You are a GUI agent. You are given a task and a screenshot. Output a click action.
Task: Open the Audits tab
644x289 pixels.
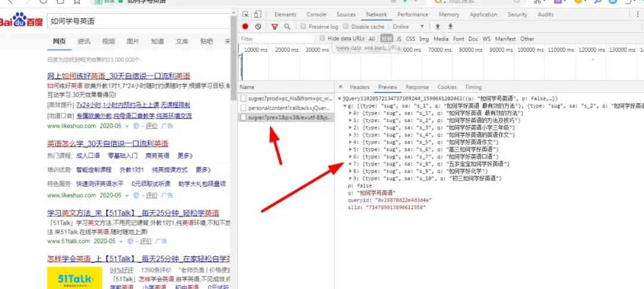(546, 14)
